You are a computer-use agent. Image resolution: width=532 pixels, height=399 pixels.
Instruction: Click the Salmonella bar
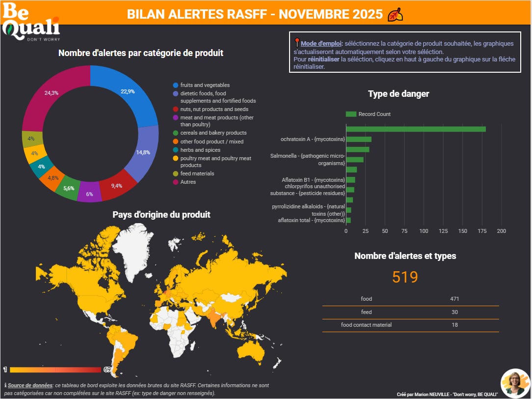355,160
